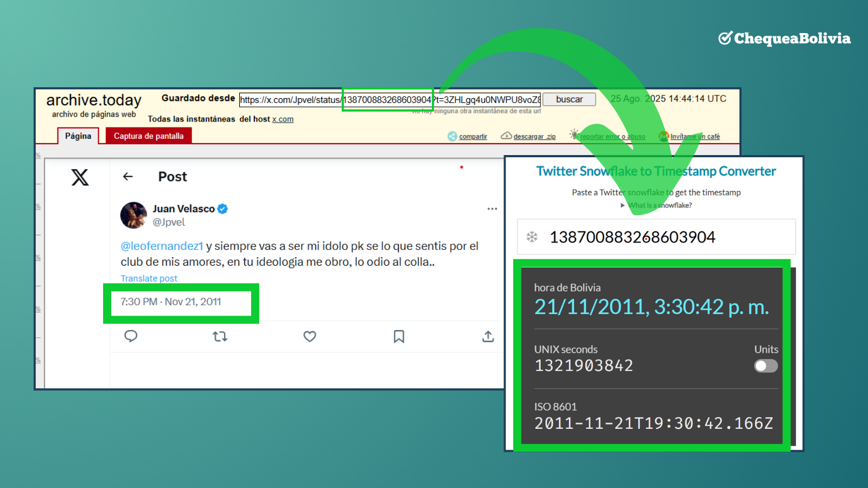Click the @leofernandez1 mention link

click(162, 246)
